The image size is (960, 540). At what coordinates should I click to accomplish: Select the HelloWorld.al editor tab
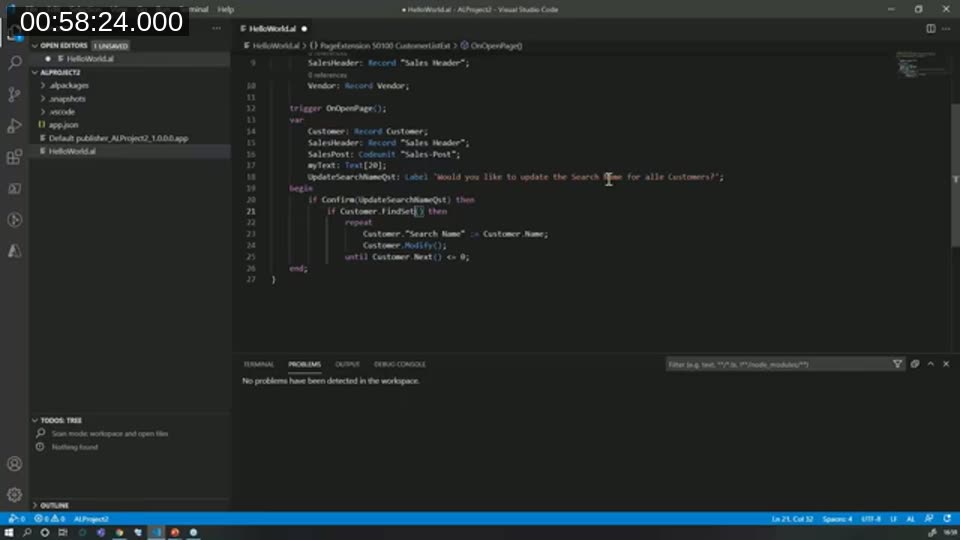(273, 29)
